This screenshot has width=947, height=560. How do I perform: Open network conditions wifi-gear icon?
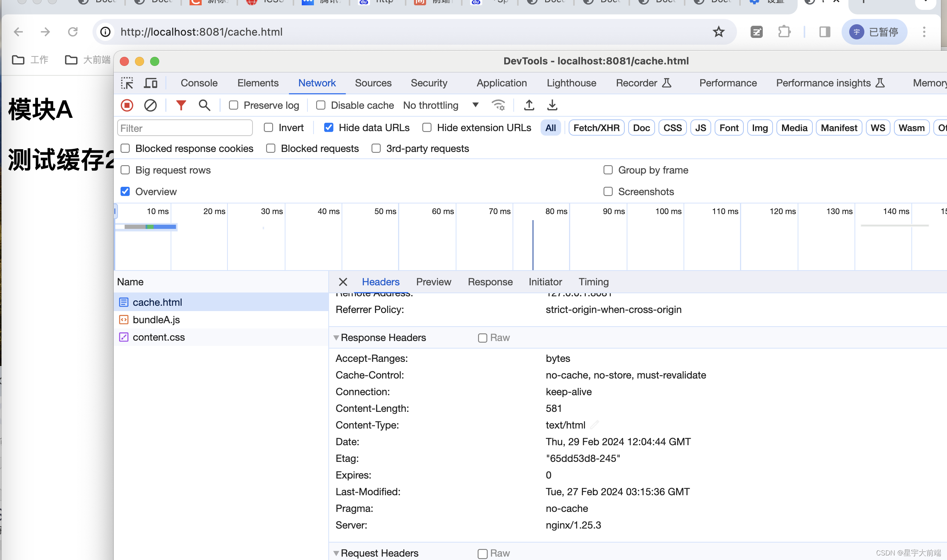click(498, 105)
